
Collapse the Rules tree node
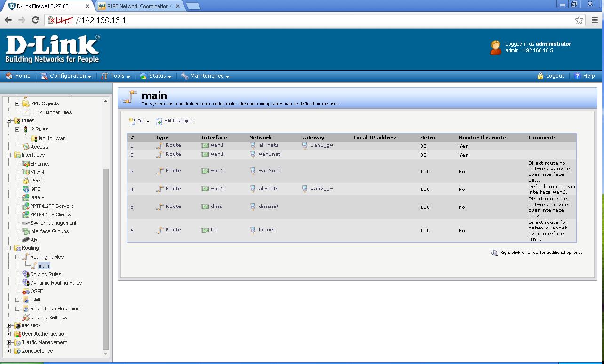(x=9, y=121)
